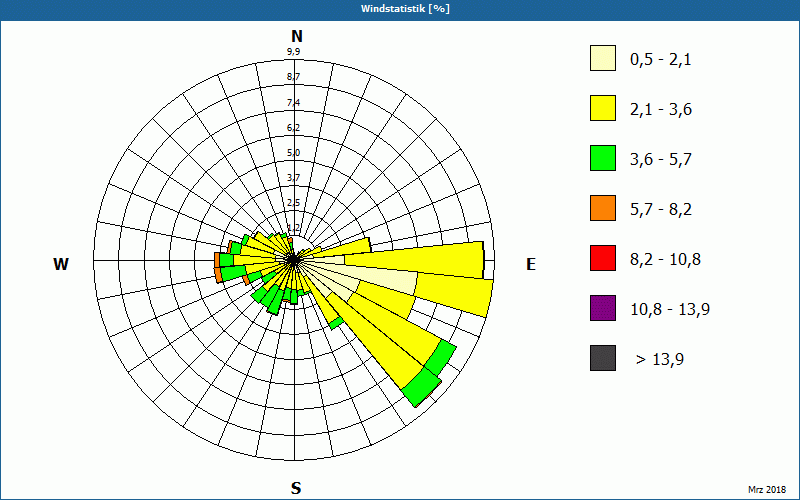This screenshot has height=500, width=800.
Task: Click the legend label '10,8 - 13,9'
Action: click(670, 310)
